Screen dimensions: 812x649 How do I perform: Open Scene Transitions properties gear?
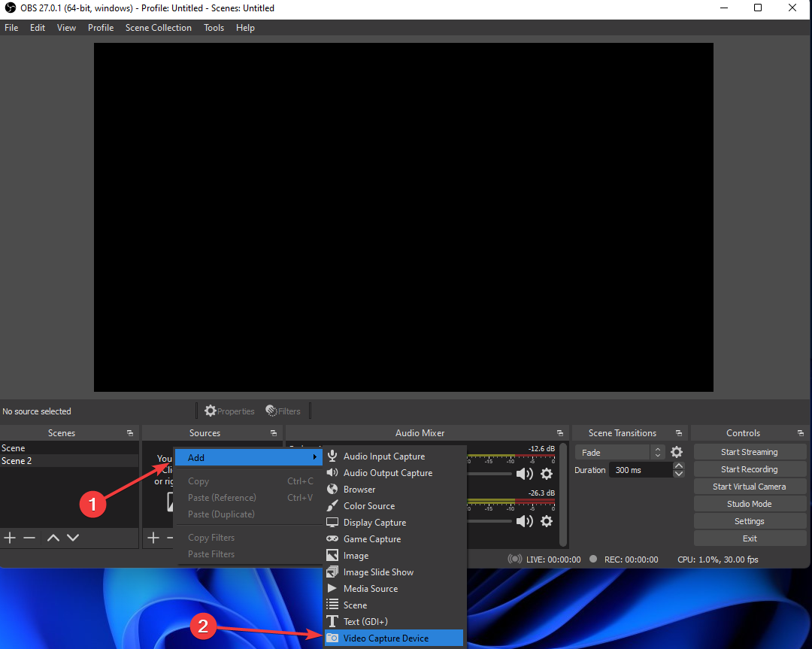677,452
